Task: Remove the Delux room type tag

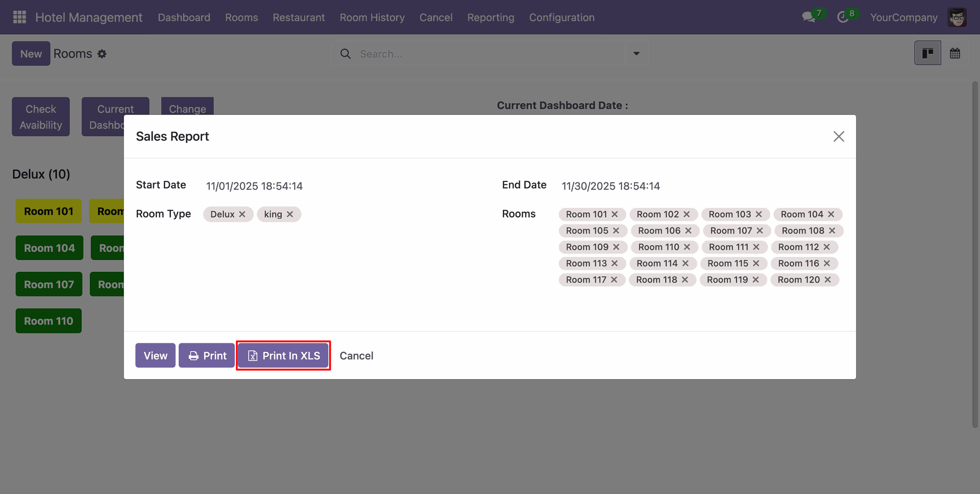Action: coord(242,215)
